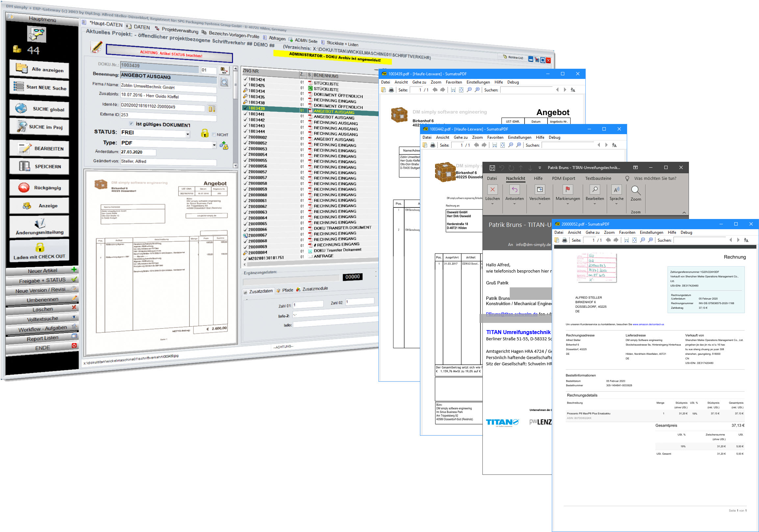This screenshot has height=532, width=759.
Task: Click Volltextsuche button
Action: click(x=42, y=319)
